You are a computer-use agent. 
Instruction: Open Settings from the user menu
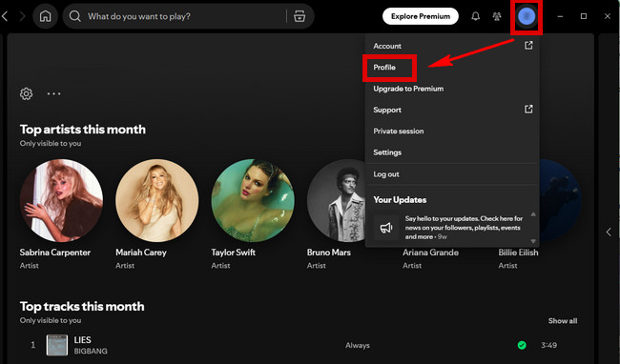(x=452, y=152)
